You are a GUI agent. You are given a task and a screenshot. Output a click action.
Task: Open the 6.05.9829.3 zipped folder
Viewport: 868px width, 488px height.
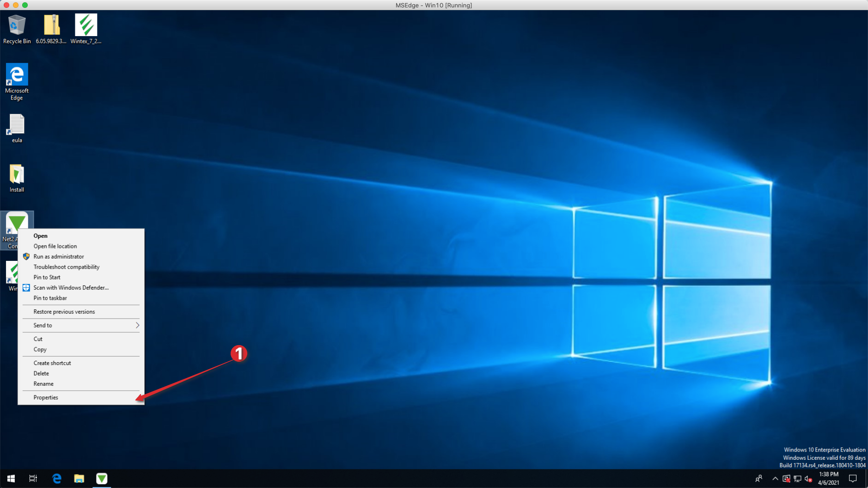(51, 25)
